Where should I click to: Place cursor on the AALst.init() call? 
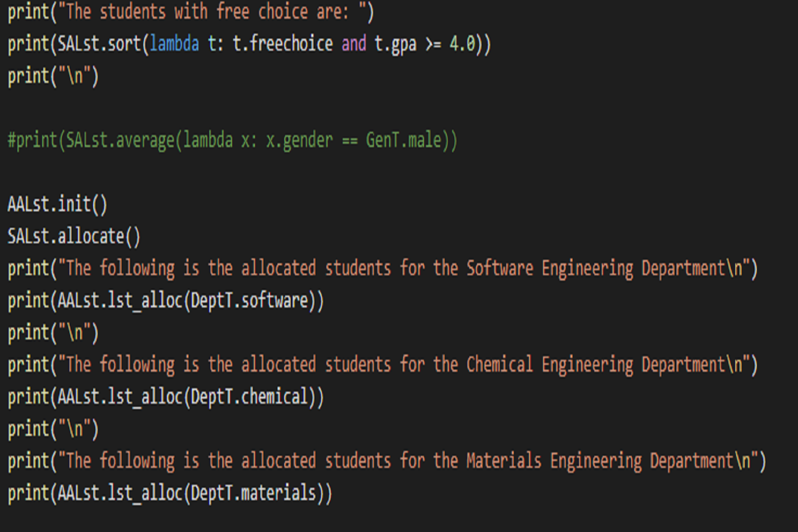(x=57, y=204)
